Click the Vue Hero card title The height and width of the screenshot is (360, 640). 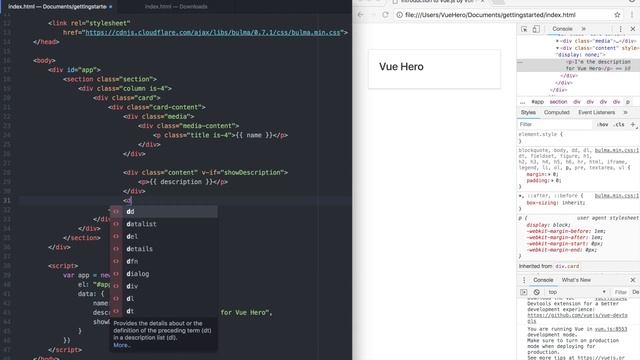point(401,67)
